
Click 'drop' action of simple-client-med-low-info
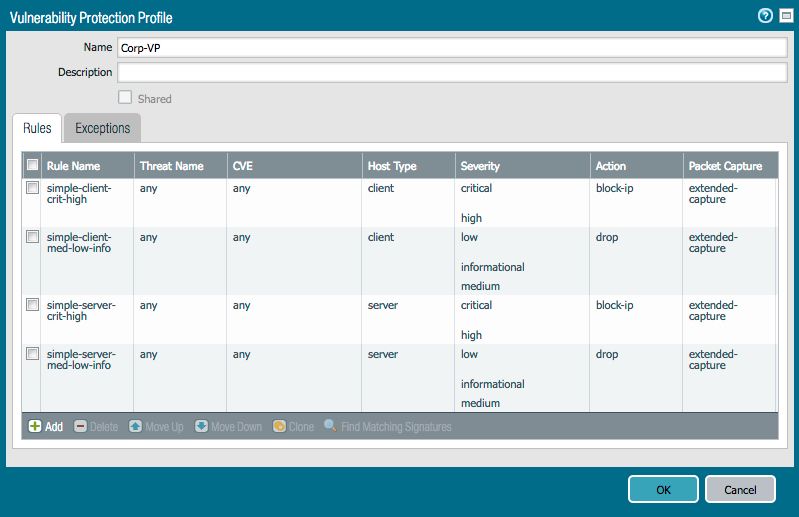pyautogui.click(x=607, y=237)
